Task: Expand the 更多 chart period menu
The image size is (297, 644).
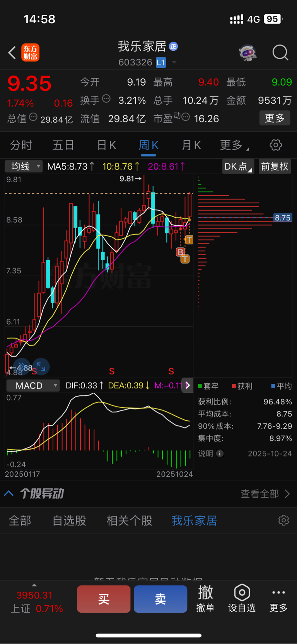Action: point(234,145)
